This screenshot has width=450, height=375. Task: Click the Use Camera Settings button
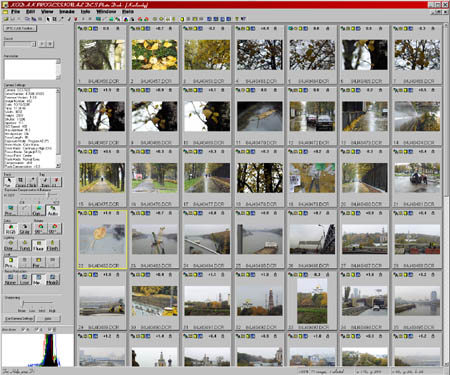pos(19,319)
